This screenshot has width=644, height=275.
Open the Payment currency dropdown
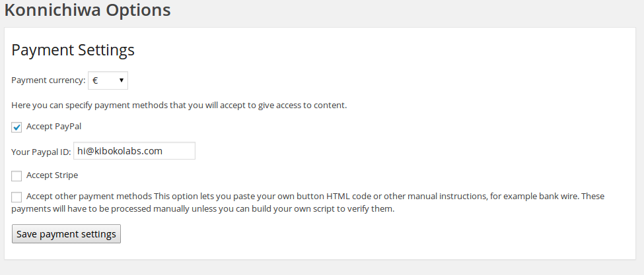108,80
